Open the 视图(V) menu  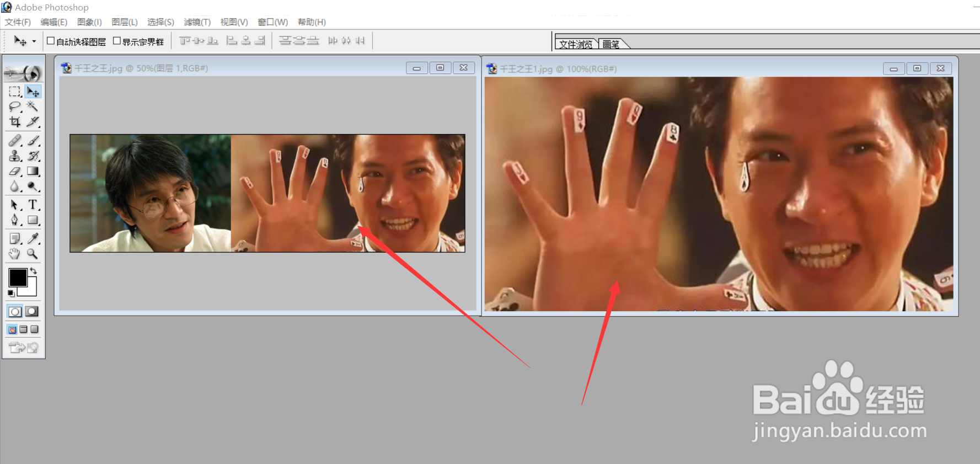click(234, 22)
